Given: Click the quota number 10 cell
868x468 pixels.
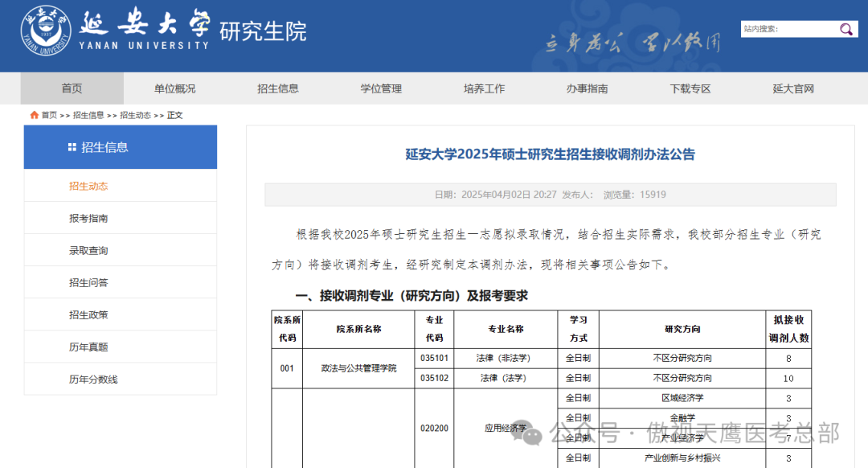Looking at the screenshot, I should [x=788, y=378].
